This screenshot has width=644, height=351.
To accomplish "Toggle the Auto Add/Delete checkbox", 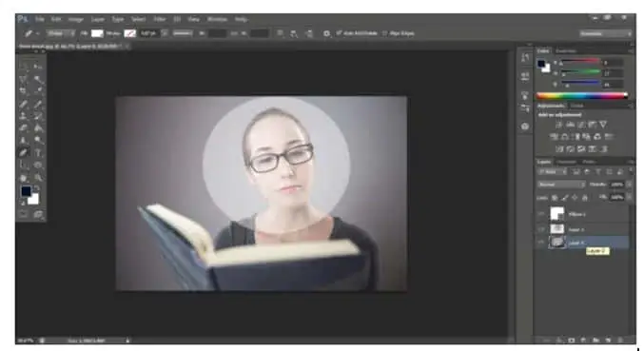I will click(339, 33).
